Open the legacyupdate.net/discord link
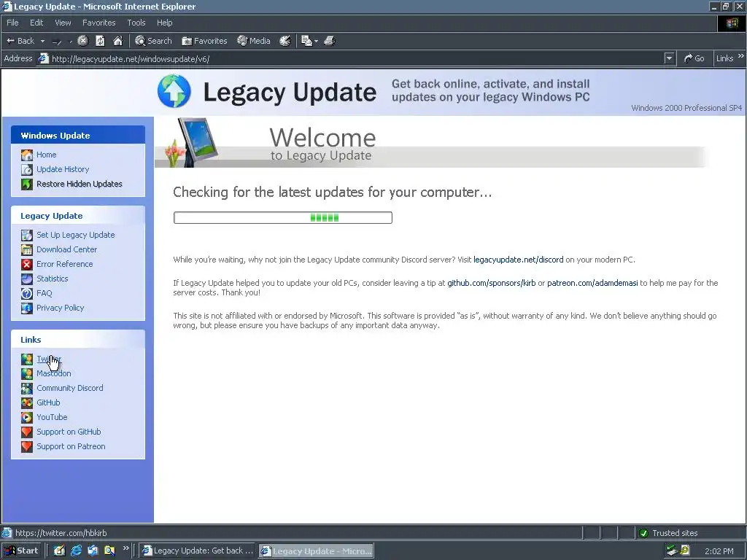 pos(519,260)
